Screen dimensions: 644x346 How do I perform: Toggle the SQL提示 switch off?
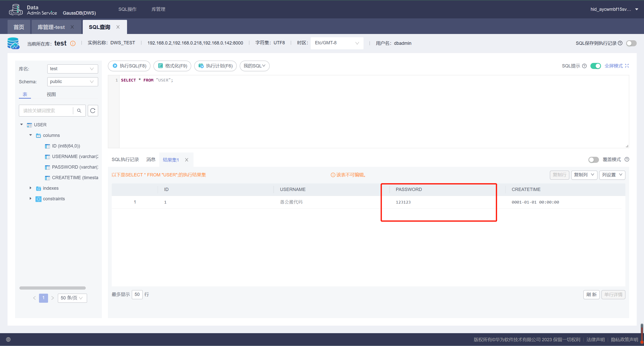(596, 66)
